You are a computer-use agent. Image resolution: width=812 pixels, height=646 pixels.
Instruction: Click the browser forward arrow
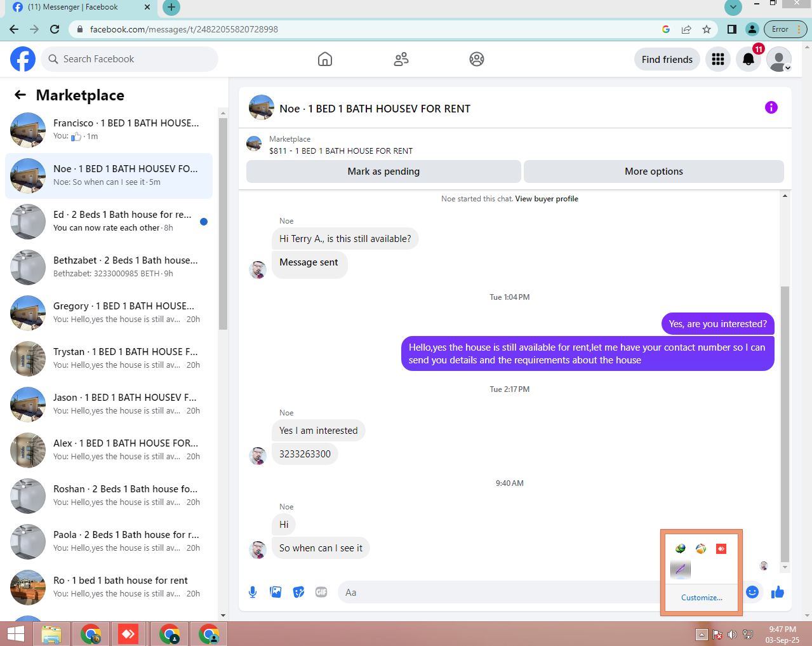tap(34, 29)
